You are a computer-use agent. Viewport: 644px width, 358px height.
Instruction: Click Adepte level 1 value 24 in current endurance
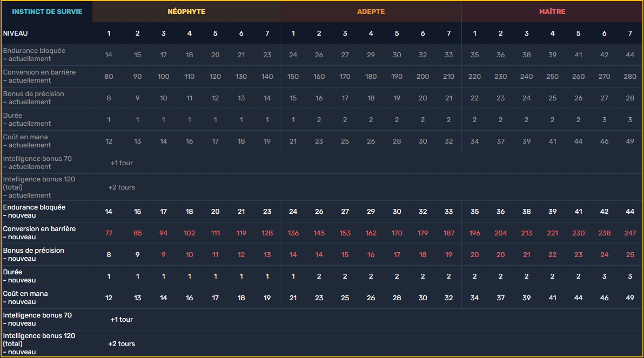[293, 55]
